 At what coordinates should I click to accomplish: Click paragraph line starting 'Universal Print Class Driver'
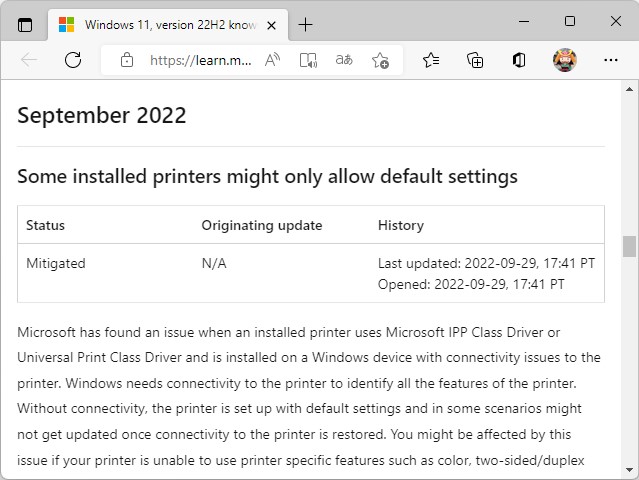coord(309,358)
